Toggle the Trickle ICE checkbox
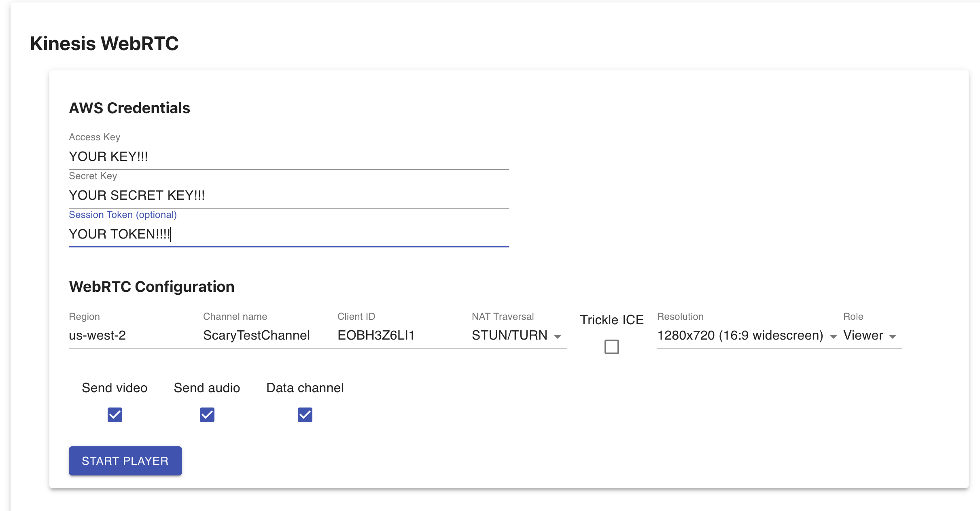The image size is (980, 511). click(611, 347)
